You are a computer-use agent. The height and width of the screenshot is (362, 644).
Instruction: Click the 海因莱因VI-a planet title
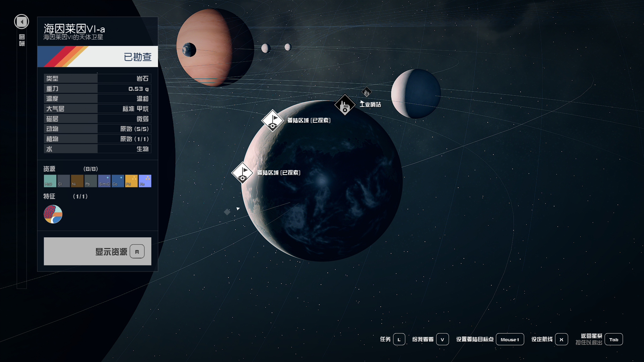[74, 28]
